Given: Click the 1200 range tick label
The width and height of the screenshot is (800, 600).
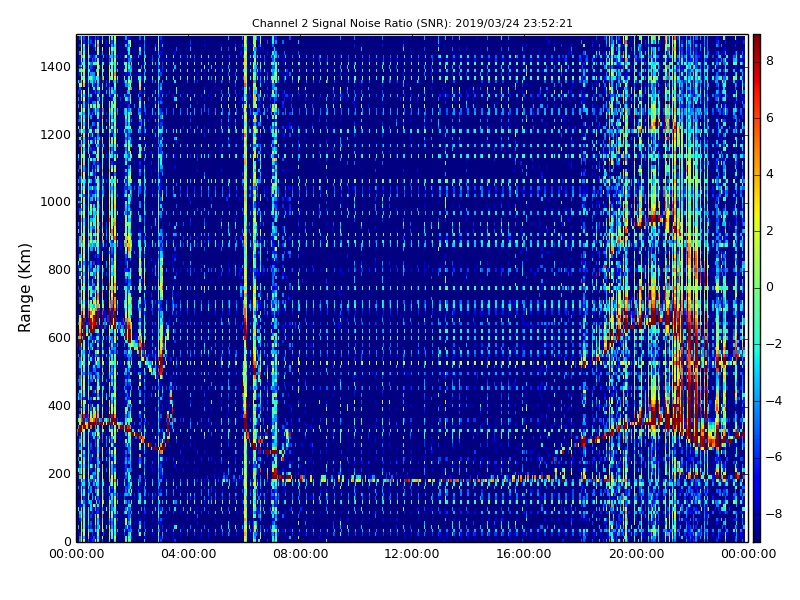Looking at the screenshot, I should tap(55, 135).
